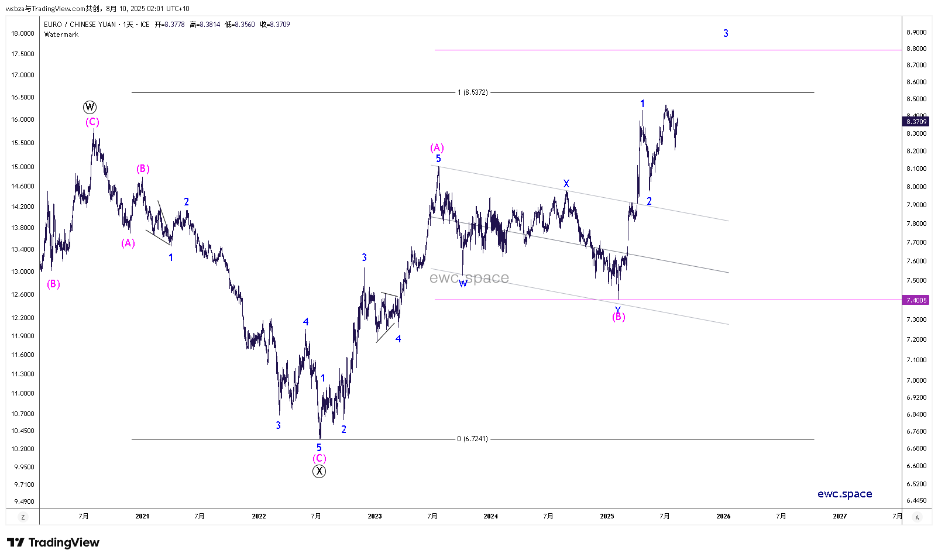The image size is (938, 560).
Task: Click the circled W wave label
Action: coord(90,107)
